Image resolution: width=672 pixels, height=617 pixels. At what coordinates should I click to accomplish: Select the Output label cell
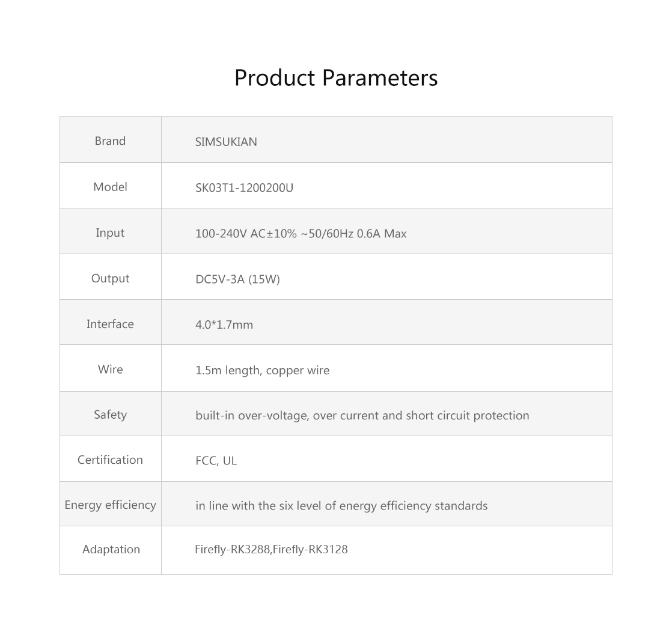(x=111, y=277)
